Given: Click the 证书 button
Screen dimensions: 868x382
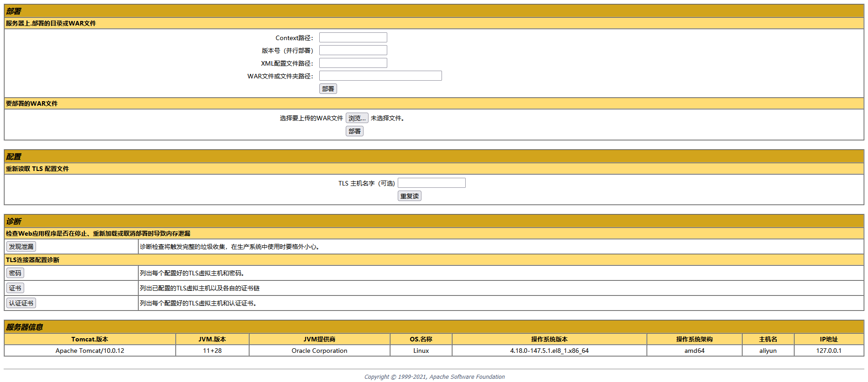Looking at the screenshot, I should point(15,288).
